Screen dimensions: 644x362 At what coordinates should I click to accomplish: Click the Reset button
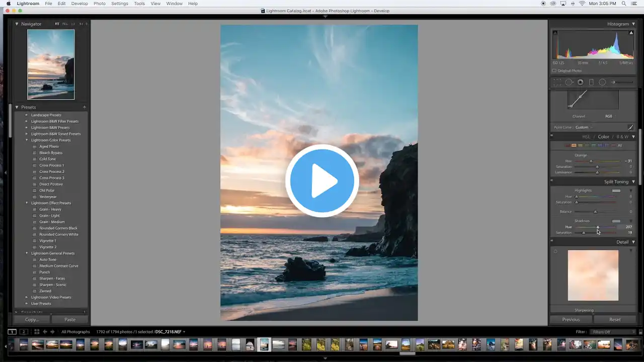pos(615,319)
